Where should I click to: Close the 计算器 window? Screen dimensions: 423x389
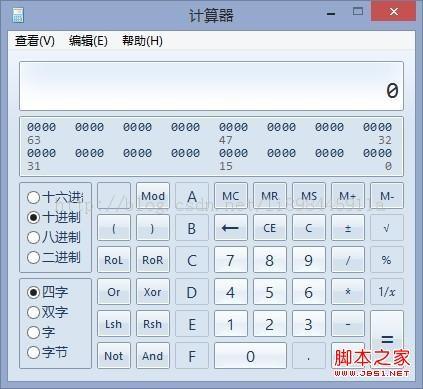click(393, 12)
